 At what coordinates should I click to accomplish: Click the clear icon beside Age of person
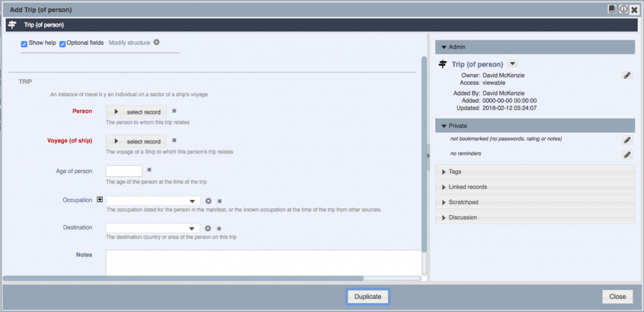click(x=150, y=170)
